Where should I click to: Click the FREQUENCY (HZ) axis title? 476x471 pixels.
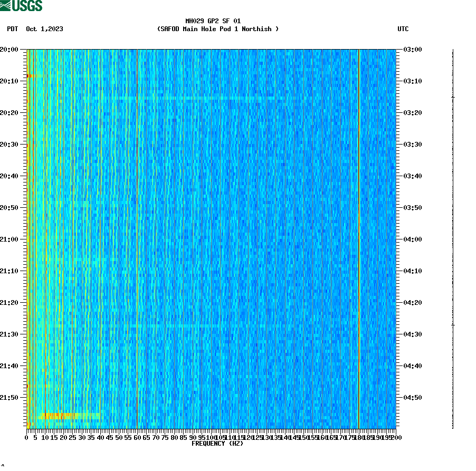click(218, 443)
